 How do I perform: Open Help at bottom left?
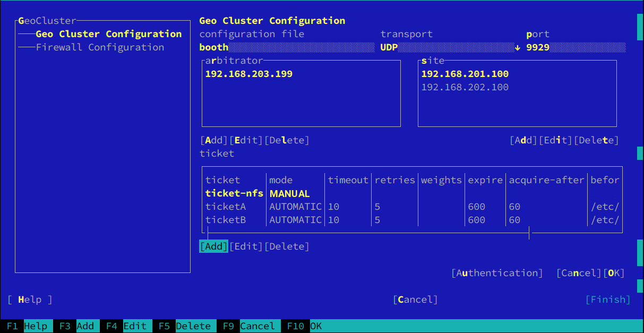coord(30,300)
